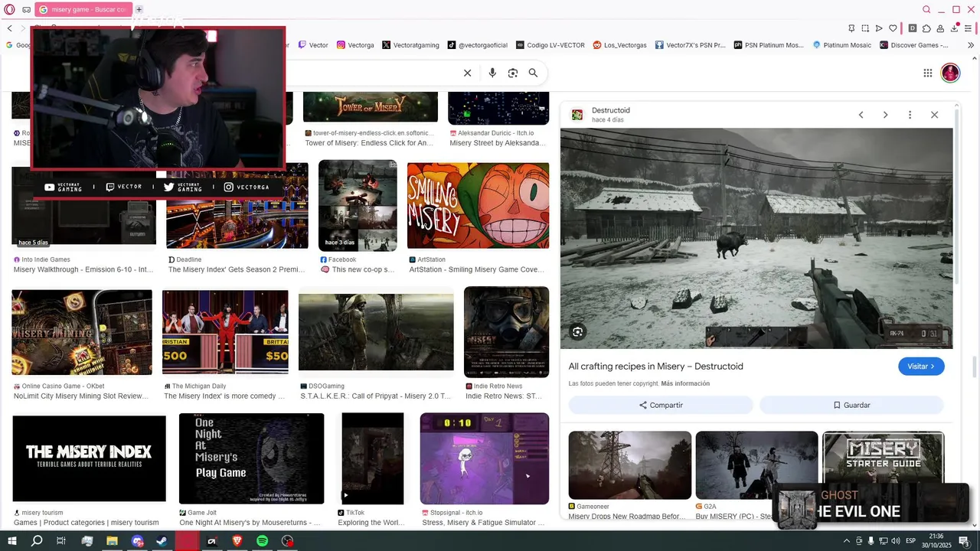Open volume control speaker icon
This screenshot has height=551, width=980.
[x=897, y=541]
